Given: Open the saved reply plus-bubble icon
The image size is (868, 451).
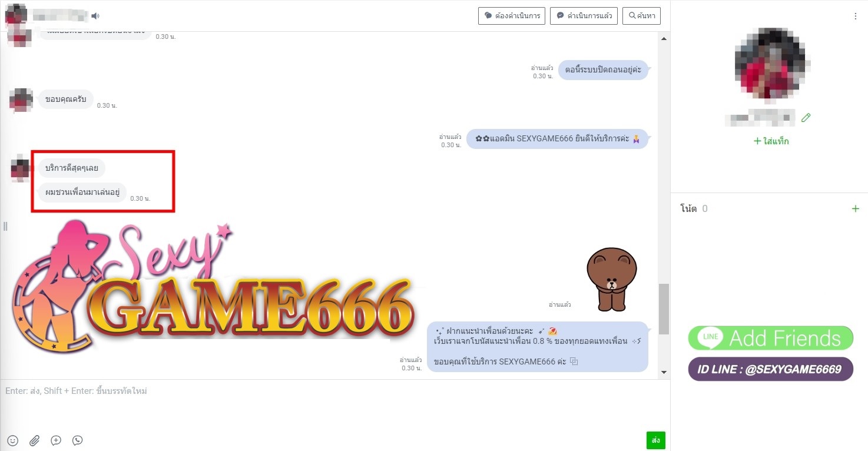Looking at the screenshot, I should point(56,440).
